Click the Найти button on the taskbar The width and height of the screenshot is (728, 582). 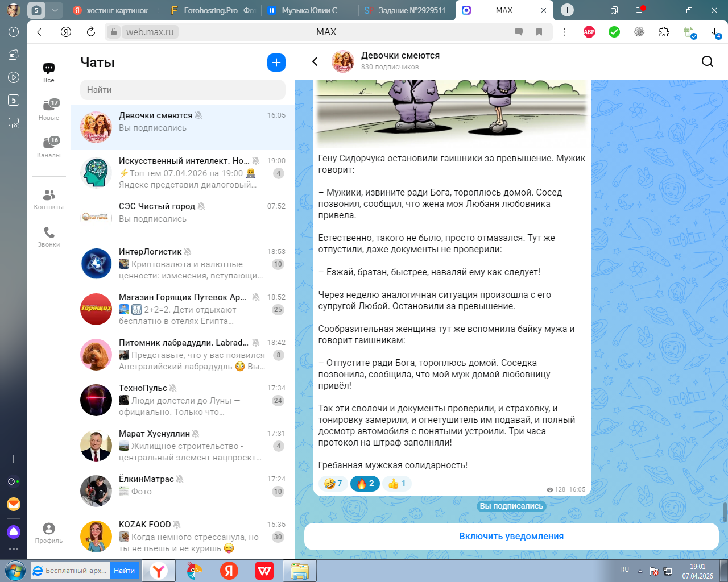[124, 571]
